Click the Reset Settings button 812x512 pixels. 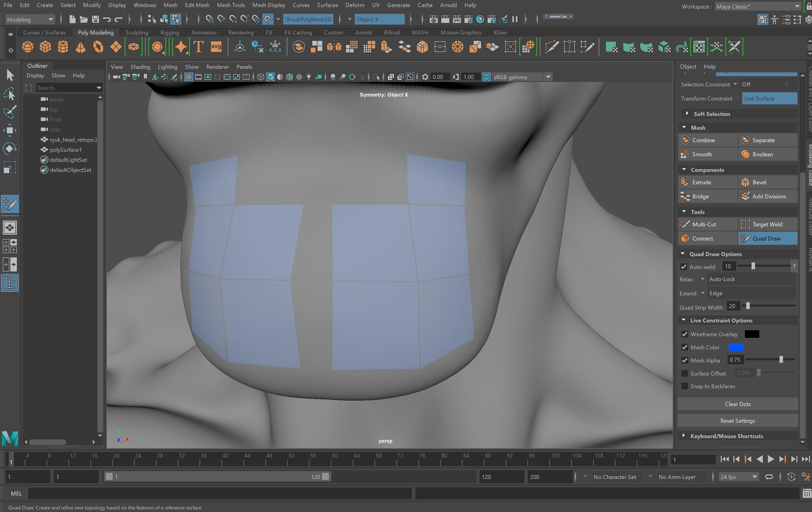pos(737,420)
